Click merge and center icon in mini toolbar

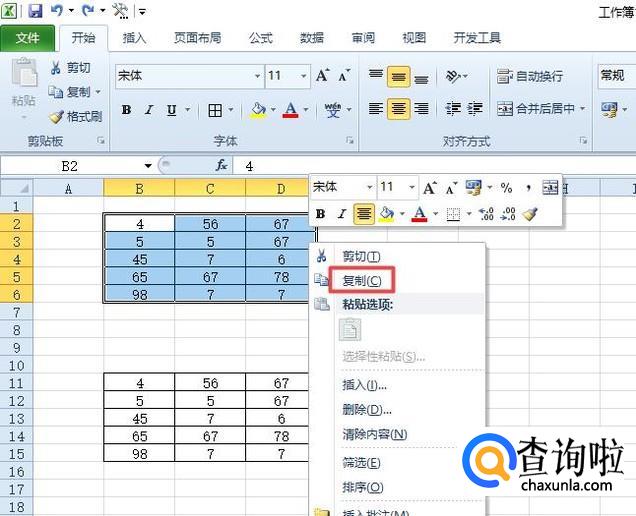click(x=550, y=187)
